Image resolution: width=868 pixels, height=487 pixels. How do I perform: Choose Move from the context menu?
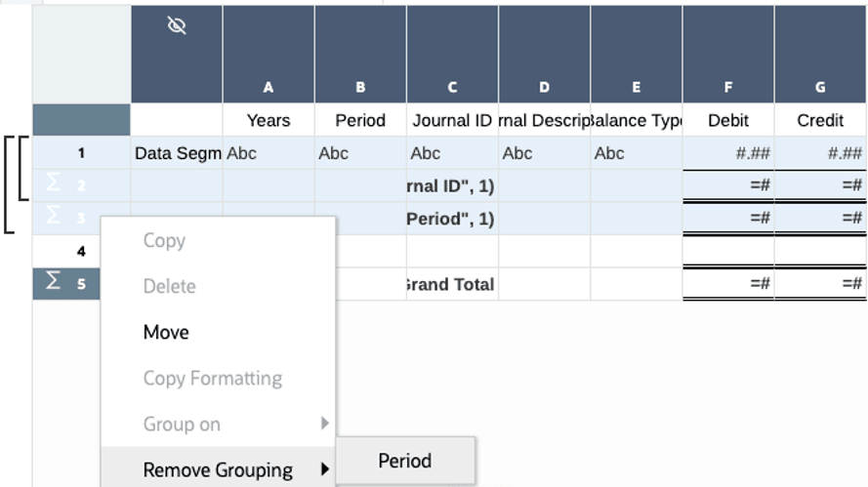(x=166, y=332)
